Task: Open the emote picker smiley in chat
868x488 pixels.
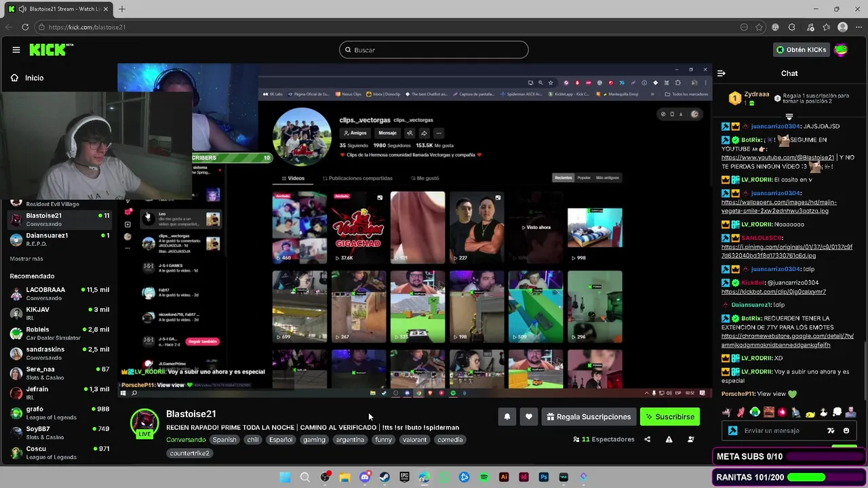Action: click(846, 430)
